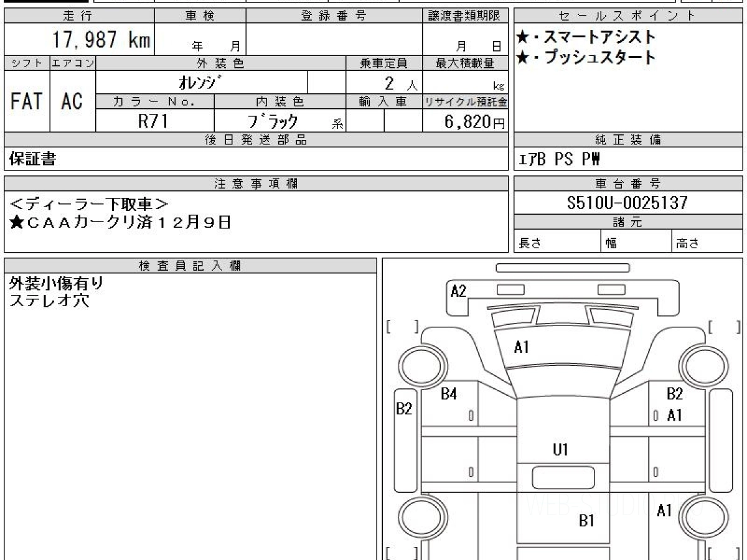Click the color code R71
This screenshot has height=560, width=747.
[153, 121]
